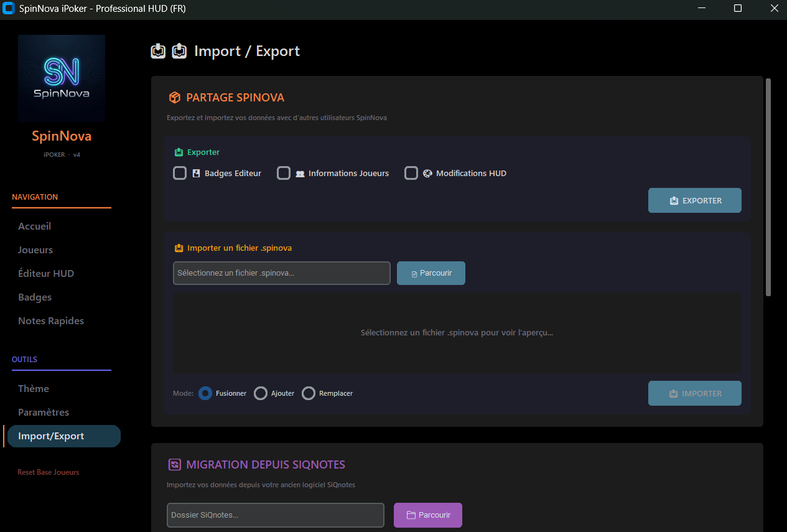Check the Modifications HUD checkbox

pos(411,173)
